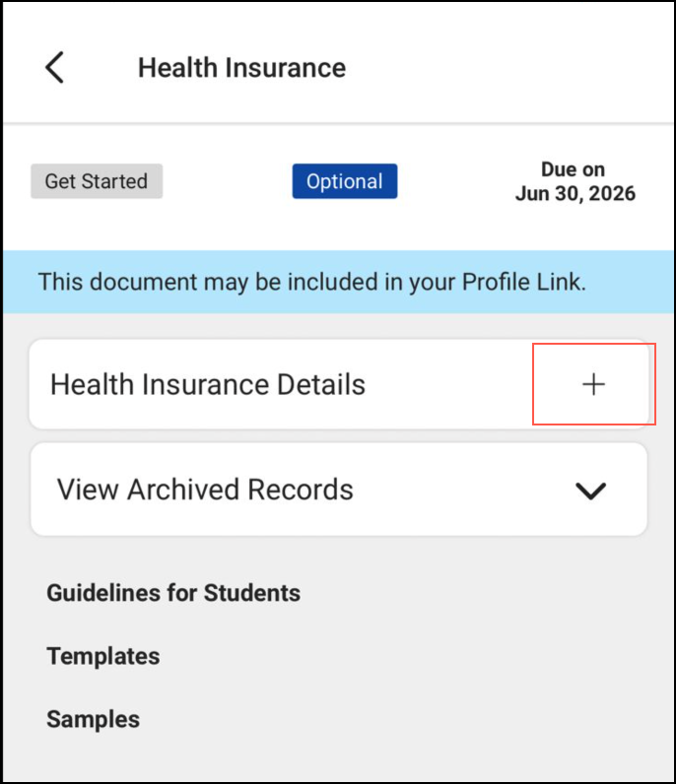
Task: Open the Samples section
Action: click(x=93, y=719)
